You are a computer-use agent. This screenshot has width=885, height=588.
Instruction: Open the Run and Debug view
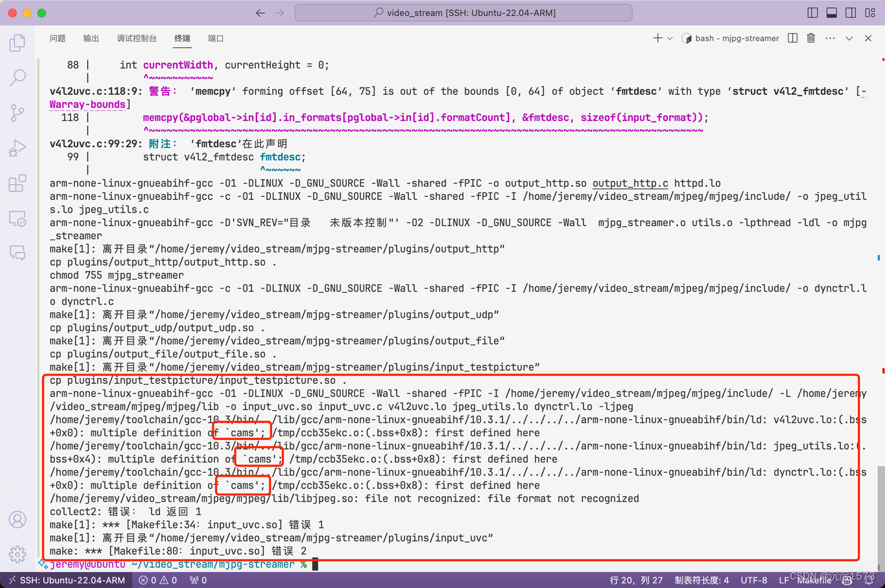click(x=17, y=148)
